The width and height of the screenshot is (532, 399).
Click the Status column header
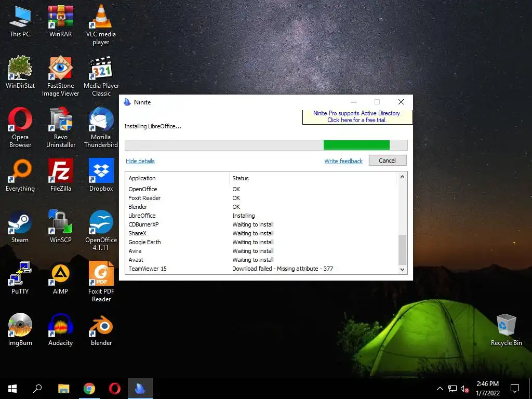[313, 178]
